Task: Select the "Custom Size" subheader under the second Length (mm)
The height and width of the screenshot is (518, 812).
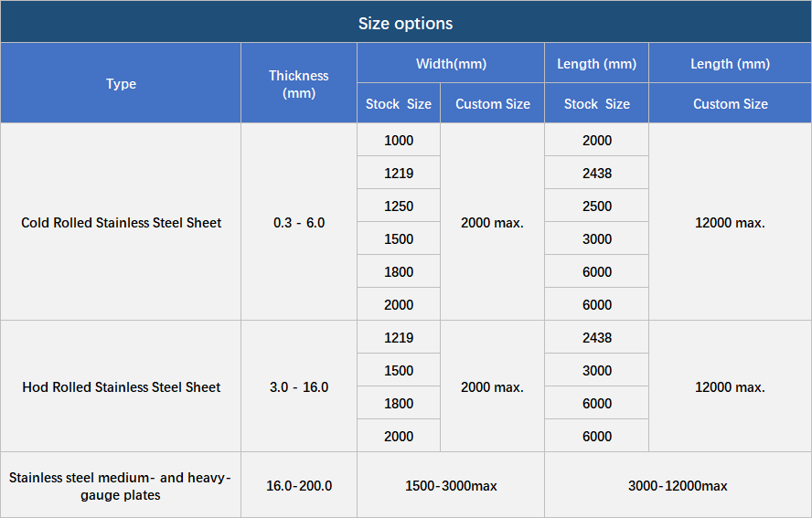Action: pyautogui.click(x=730, y=103)
